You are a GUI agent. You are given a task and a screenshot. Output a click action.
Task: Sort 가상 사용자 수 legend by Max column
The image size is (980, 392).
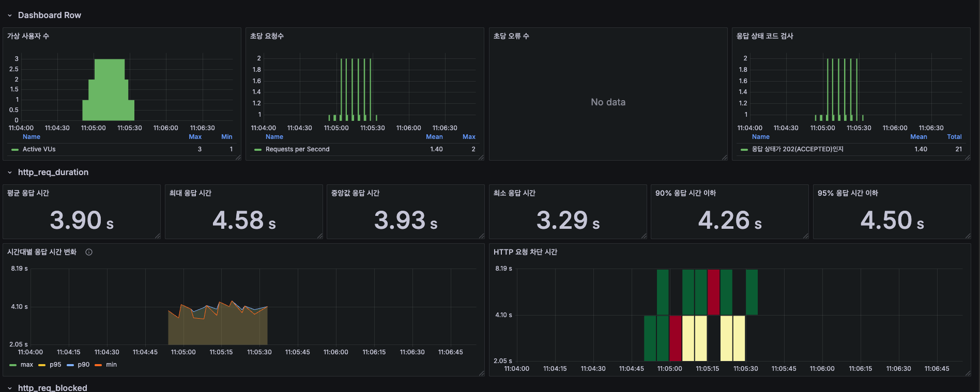point(195,137)
